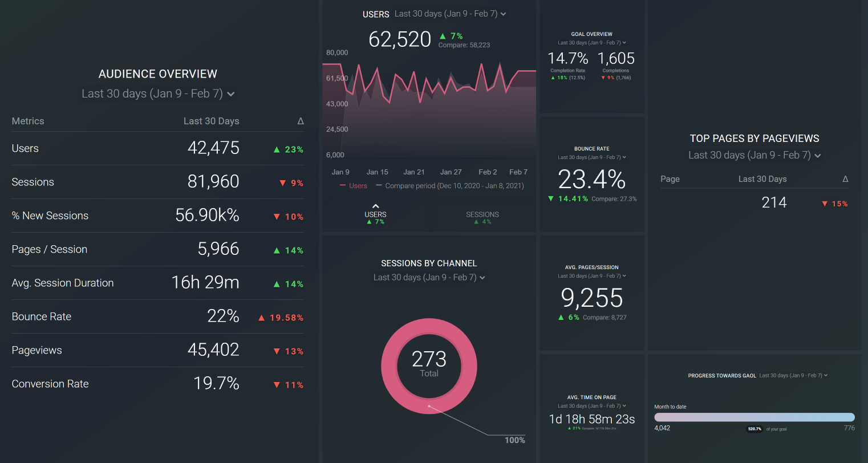The width and height of the screenshot is (868, 463).
Task: Open the Audience Overview date range dropdown
Action: point(157,94)
